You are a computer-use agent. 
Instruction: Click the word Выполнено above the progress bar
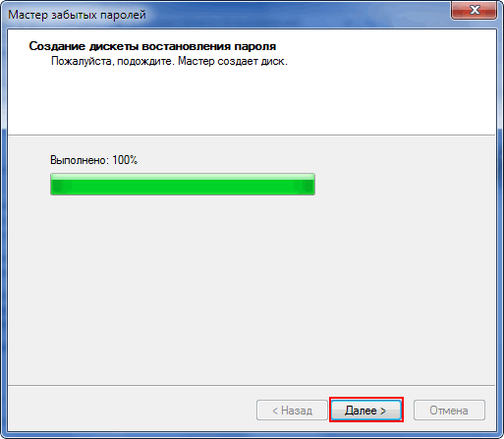coord(79,160)
